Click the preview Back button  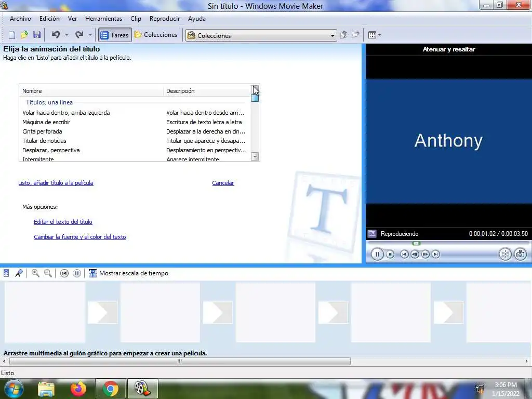[x=404, y=254]
